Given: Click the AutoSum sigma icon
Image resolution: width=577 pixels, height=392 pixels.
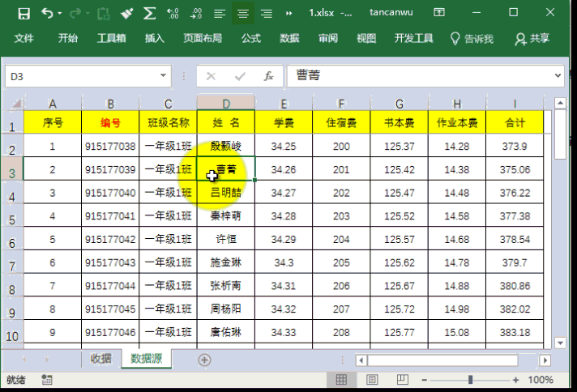Looking at the screenshot, I should coord(150,13).
